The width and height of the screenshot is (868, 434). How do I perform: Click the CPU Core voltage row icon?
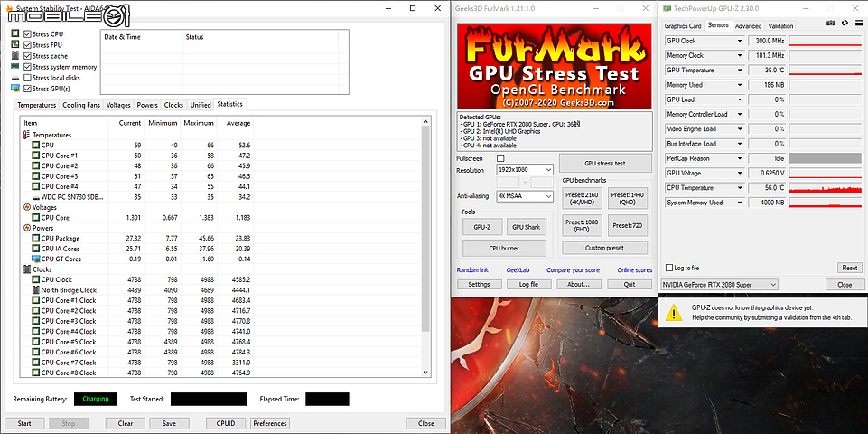[35, 218]
